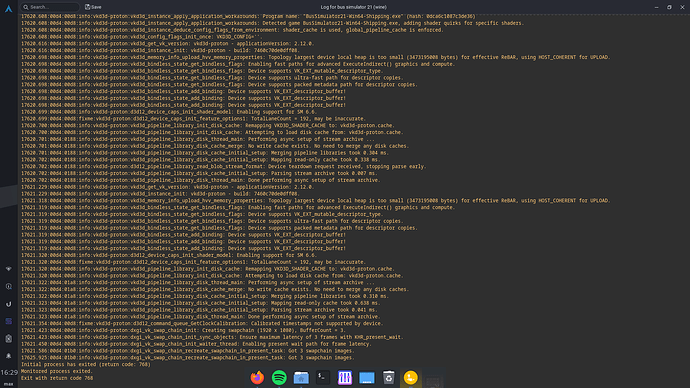Restore the log window size
690x388 pixels.
click(x=669, y=7)
